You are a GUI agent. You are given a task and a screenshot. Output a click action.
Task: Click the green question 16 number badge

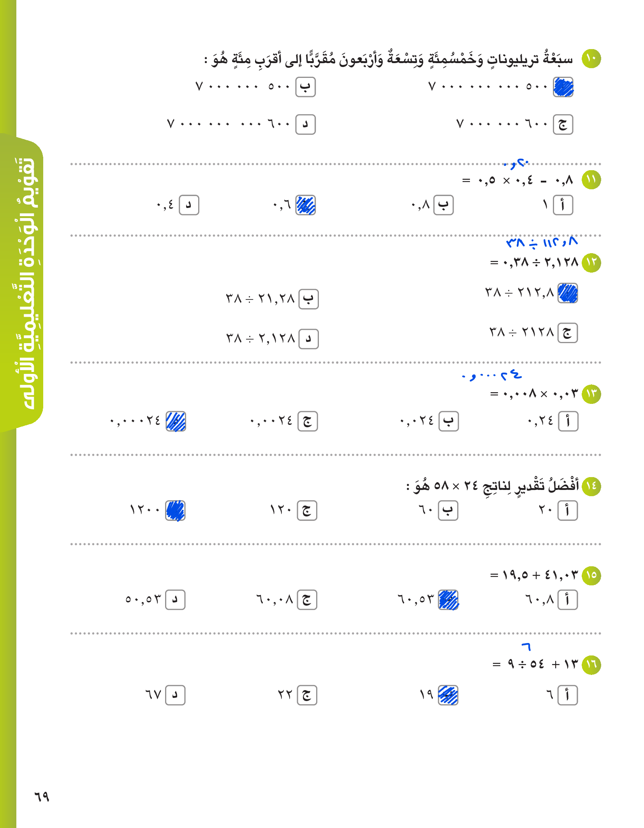[x=591, y=664]
